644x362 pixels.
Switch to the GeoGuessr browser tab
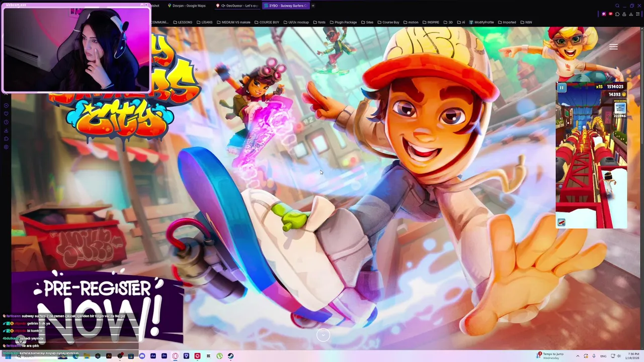pos(237,6)
